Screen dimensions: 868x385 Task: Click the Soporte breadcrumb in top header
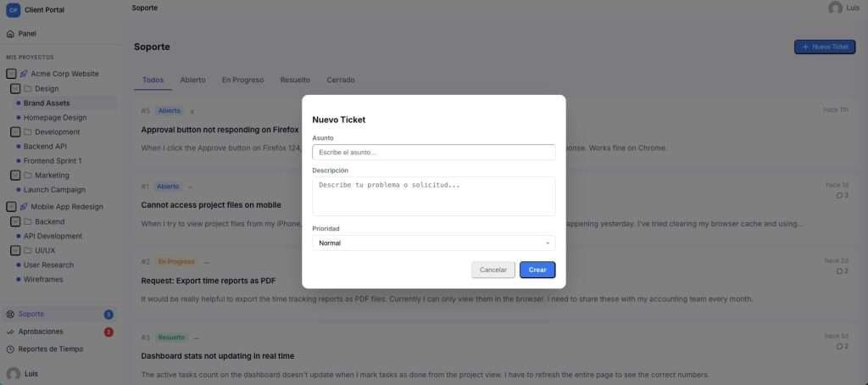click(x=144, y=8)
